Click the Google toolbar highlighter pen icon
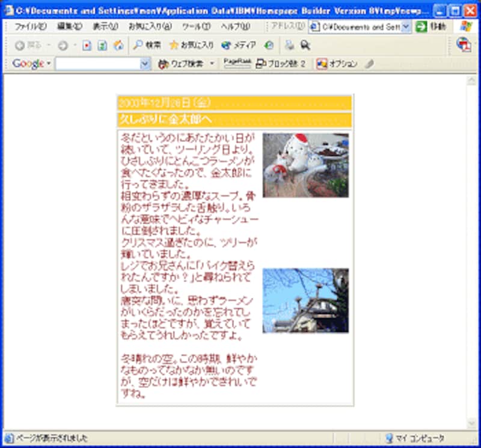The width and height of the screenshot is (481, 448). point(369,64)
